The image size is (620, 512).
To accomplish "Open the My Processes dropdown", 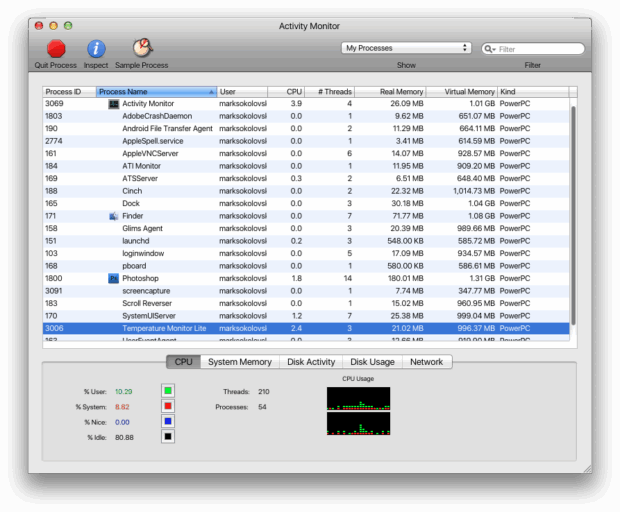I will tap(406, 48).
